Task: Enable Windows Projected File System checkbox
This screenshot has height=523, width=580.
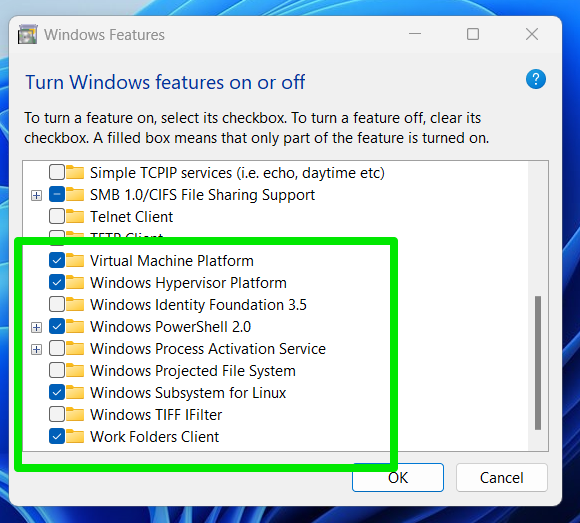Action: point(57,371)
